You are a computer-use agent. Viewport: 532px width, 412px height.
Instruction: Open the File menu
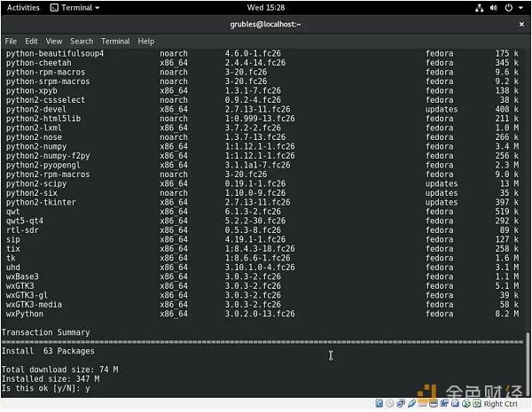11,41
